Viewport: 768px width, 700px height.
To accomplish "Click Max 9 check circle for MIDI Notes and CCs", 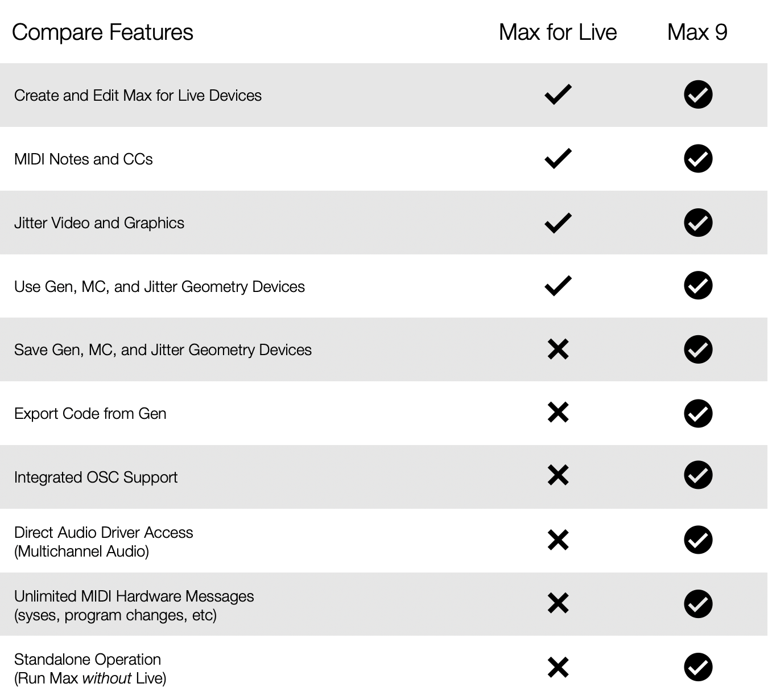I will [697, 159].
